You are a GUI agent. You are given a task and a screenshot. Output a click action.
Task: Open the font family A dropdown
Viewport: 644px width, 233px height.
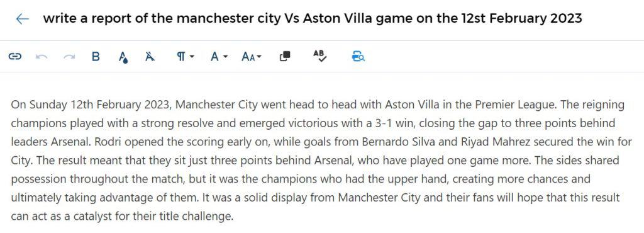[x=219, y=57]
